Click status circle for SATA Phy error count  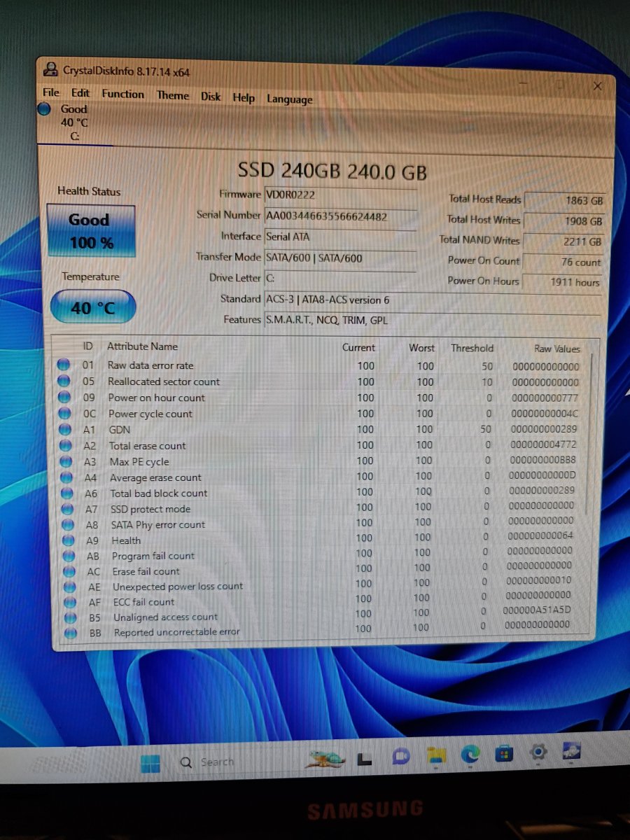pos(68,524)
